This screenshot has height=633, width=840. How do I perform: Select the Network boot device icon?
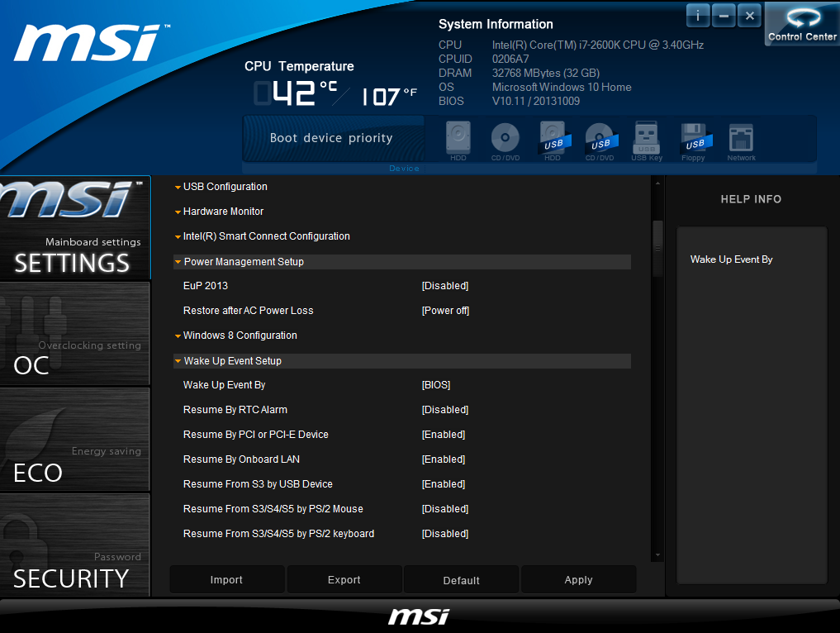[742, 141]
